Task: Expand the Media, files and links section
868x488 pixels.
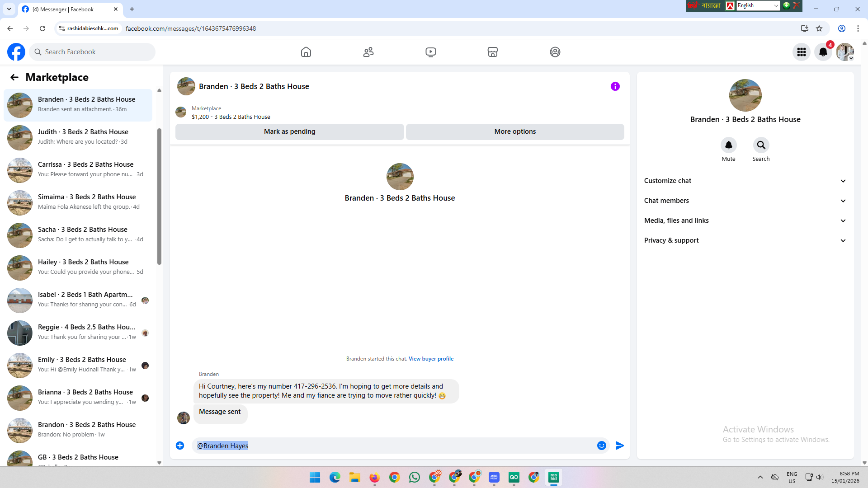Action: pos(745,221)
